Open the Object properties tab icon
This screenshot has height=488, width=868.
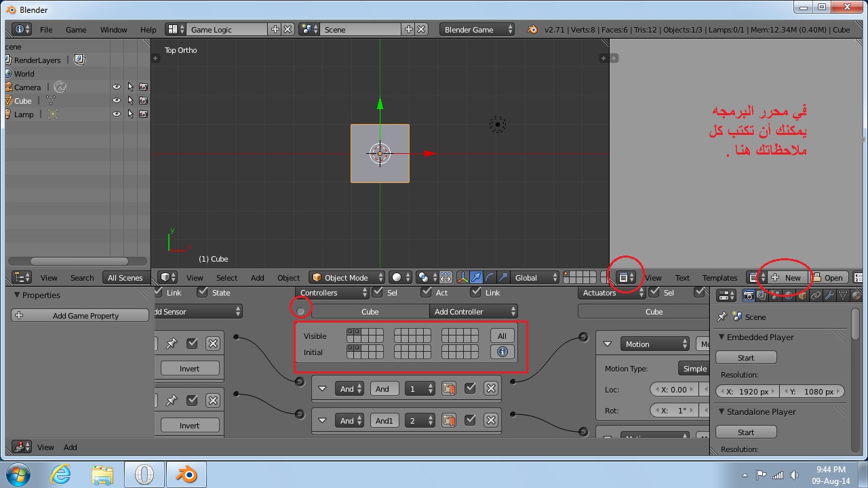pos(803,296)
